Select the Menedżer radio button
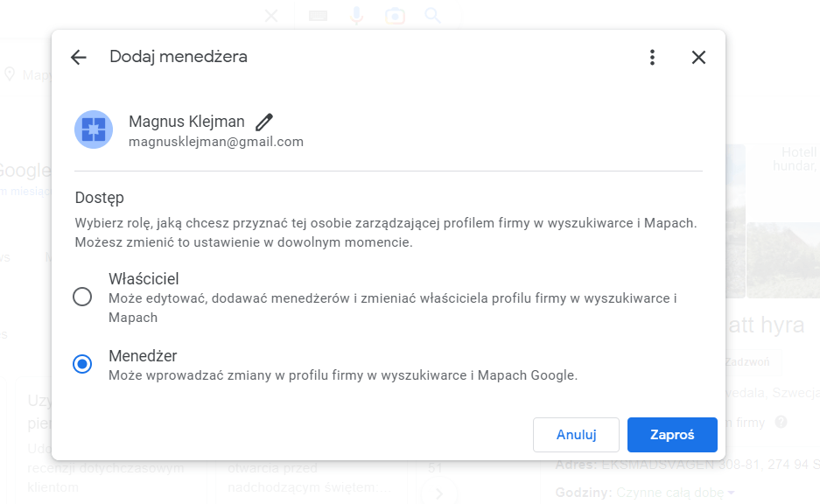 tap(82, 364)
